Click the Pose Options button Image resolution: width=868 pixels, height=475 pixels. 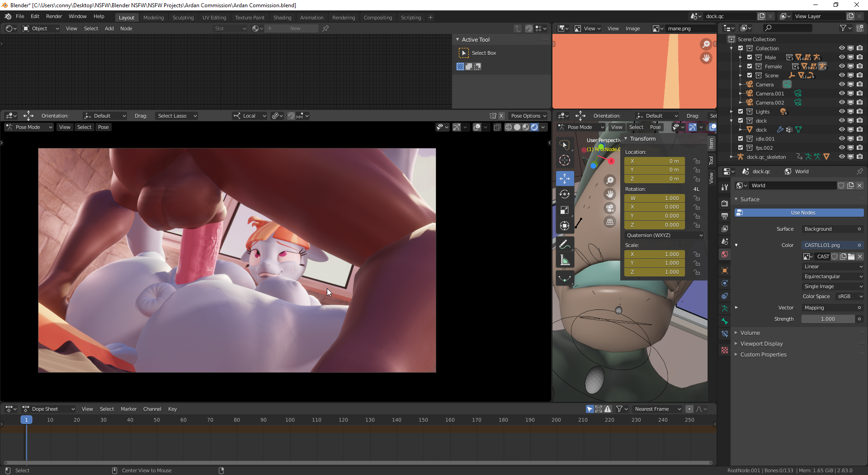(528, 116)
